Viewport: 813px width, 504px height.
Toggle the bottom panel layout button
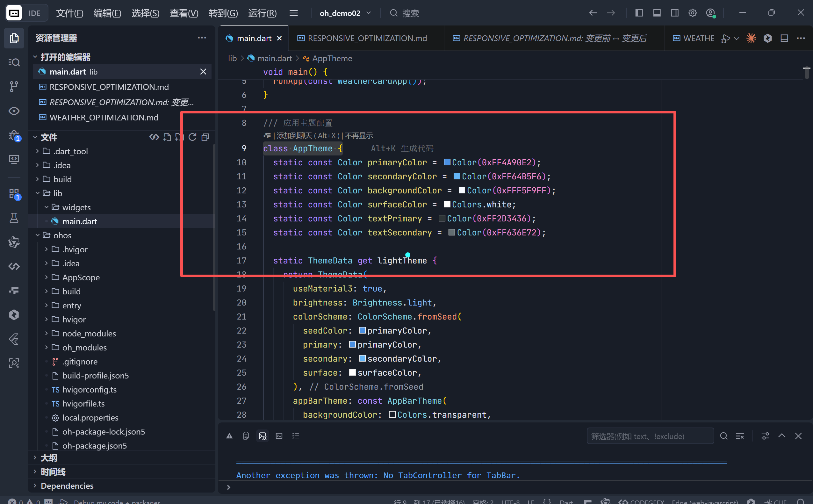click(657, 13)
